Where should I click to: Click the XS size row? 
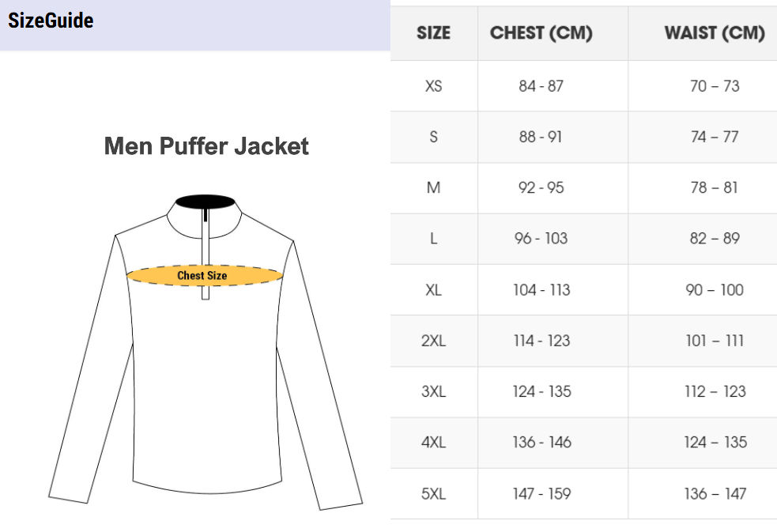pyautogui.click(x=584, y=86)
